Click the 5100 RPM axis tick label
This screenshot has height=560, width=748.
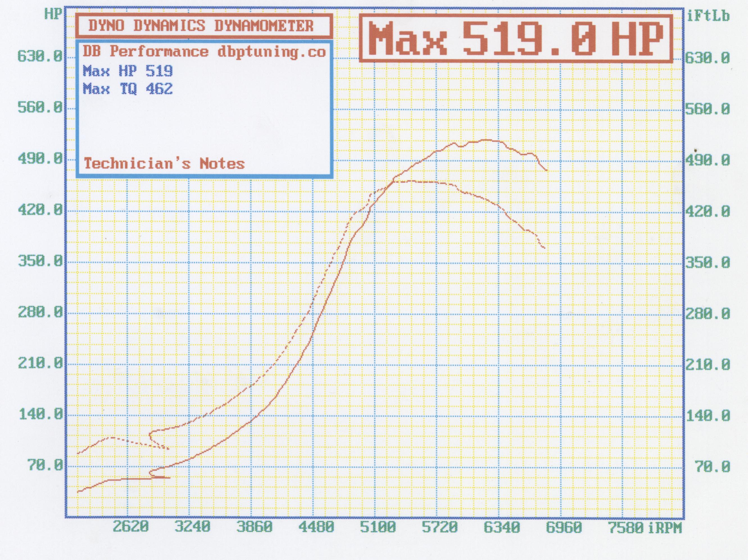tap(378, 527)
